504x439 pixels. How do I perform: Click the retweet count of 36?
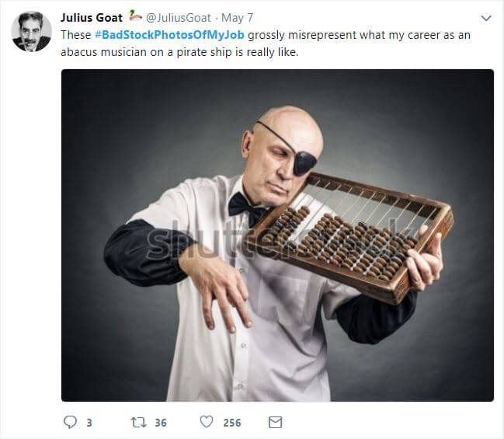[161, 423]
